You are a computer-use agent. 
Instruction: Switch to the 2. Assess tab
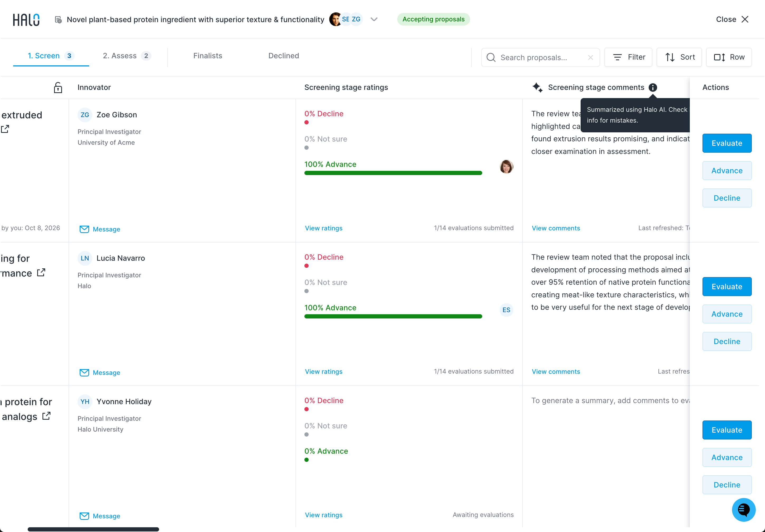127,56
